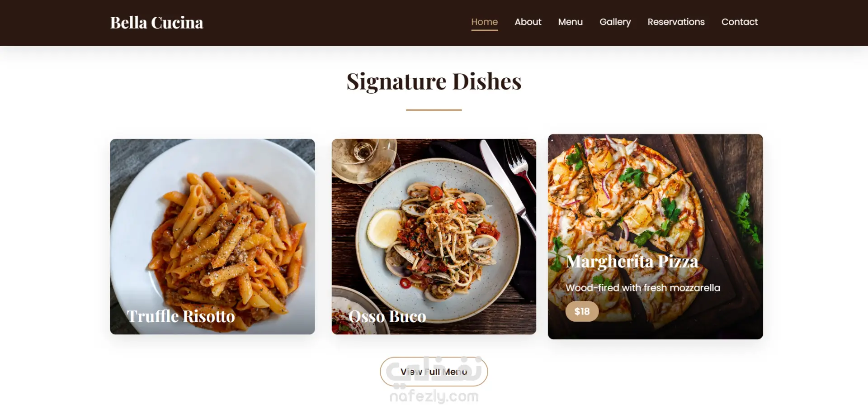Select the $18 price badge

coord(582,311)
